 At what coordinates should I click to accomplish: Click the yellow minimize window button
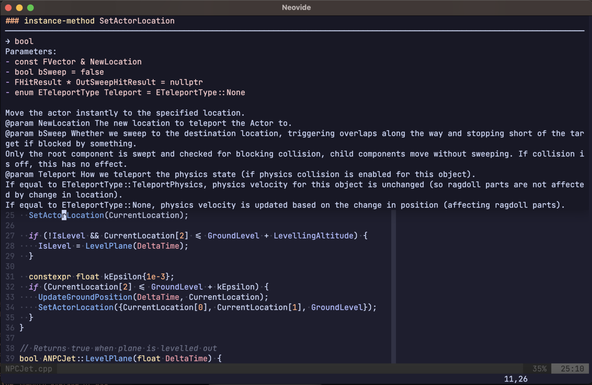(x=20, y=8)
